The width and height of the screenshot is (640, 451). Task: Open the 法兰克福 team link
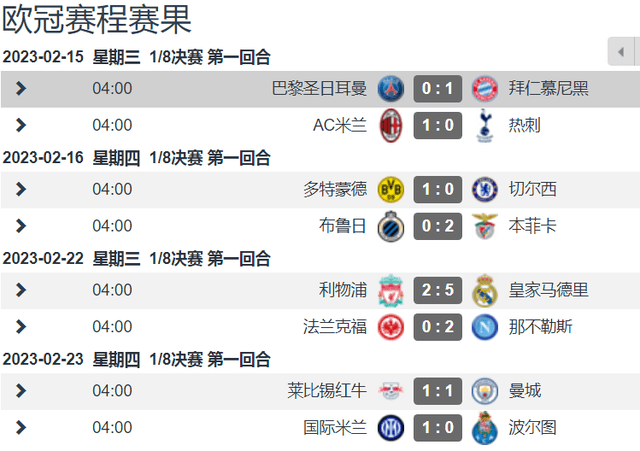click(335, 327)
